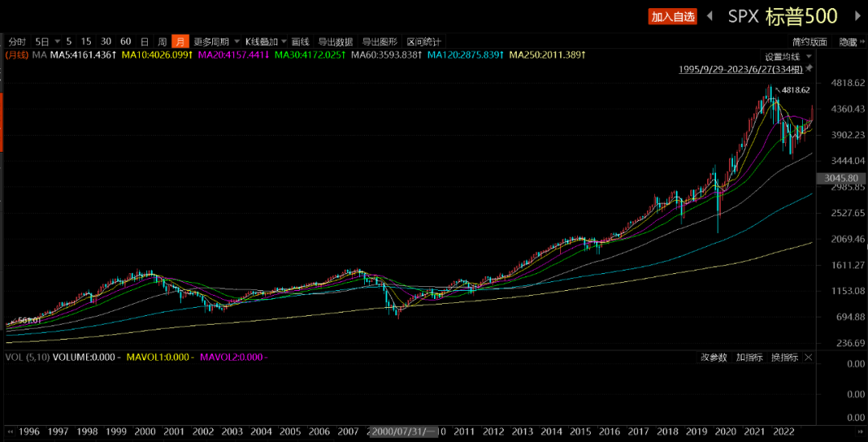Expand the 5日 dropdown arrow
Image resolution: width=868 pixels, height=442 pixels.
point(58,42)
